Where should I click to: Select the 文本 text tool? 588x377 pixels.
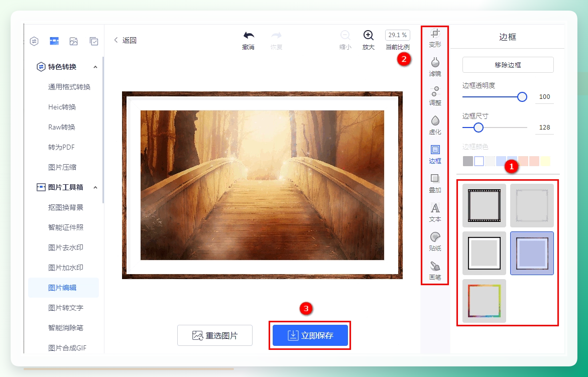point(435,212)
